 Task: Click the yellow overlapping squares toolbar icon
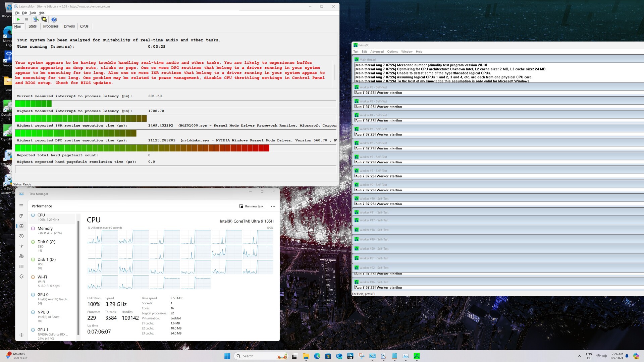(x=44, y=19)
